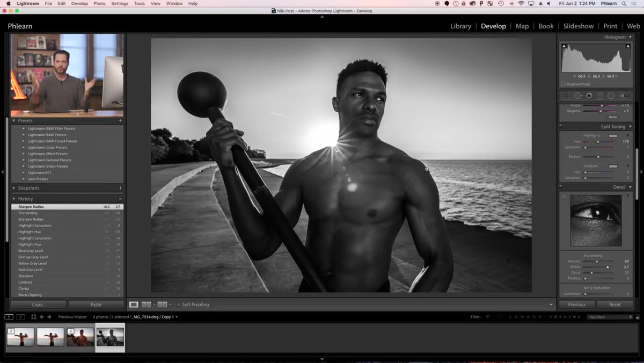Filter by flagged status flag icon

coord(488,317)
